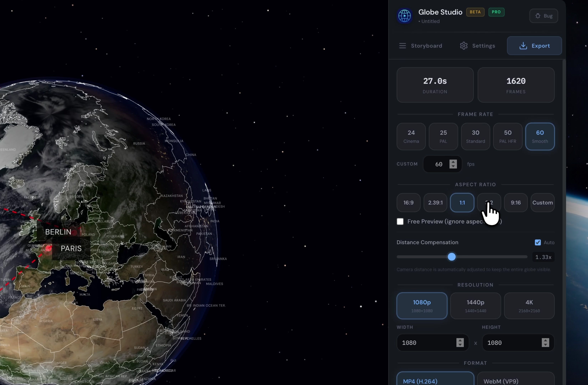Open the Settings panel
Image resolution: width=588 pixels, height=385 pixels.
pos(483,46)
